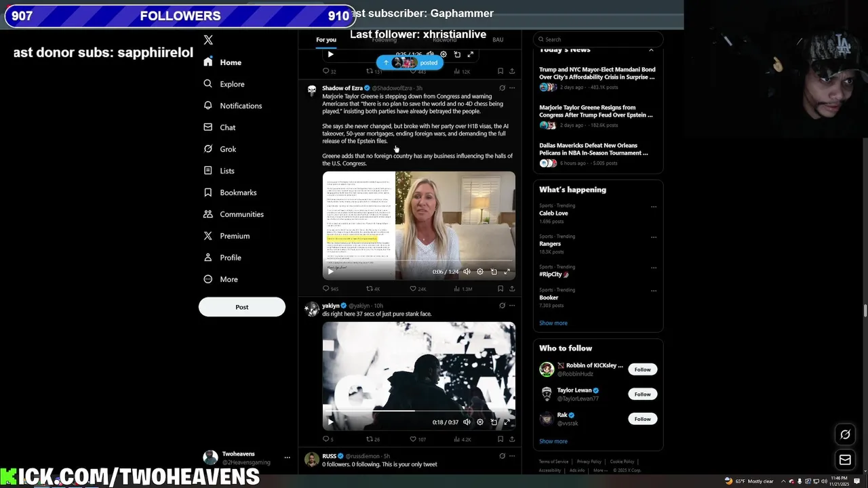This screenshot has width=868, height=488.
Task: Open more options on yakiyn post
Action: (512, 306)
